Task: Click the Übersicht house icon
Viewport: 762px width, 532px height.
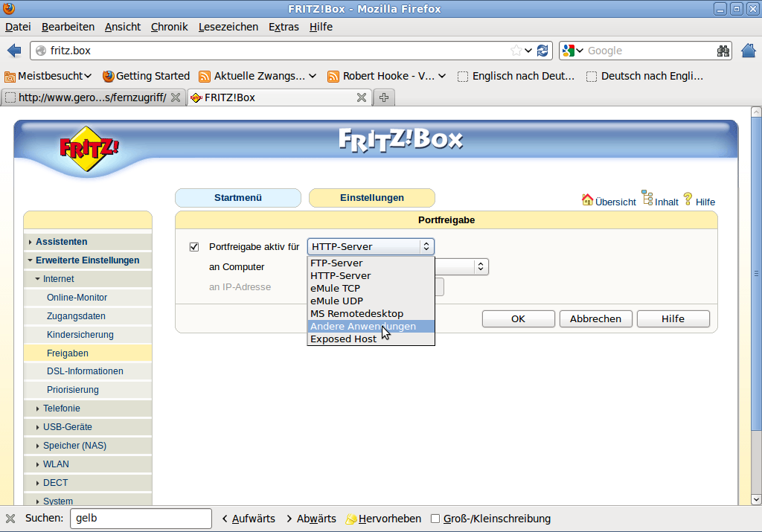Action: [587, 201]
